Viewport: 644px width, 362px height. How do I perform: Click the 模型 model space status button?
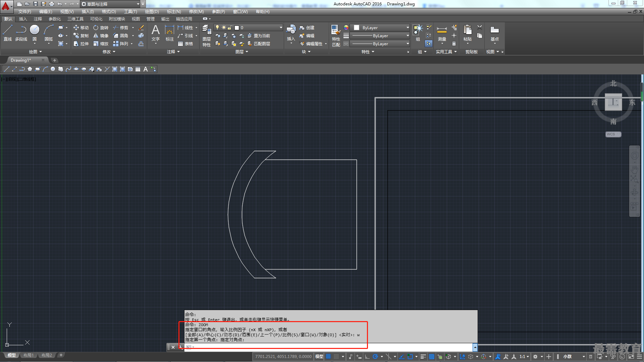[319, 357]
